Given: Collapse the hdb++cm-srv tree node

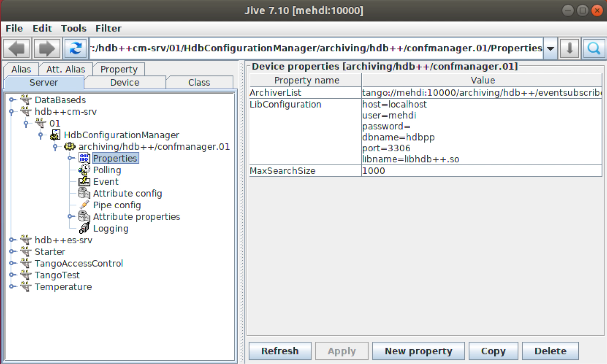Looking at the screenshot, I should [12, 112].
